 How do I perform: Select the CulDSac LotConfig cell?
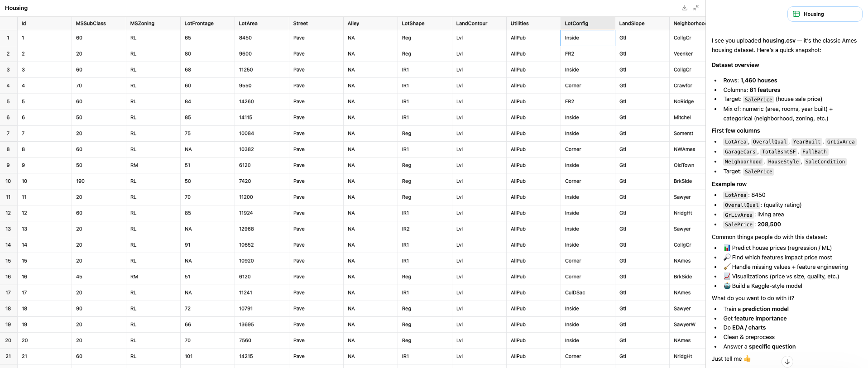click(x=588, y=293)
